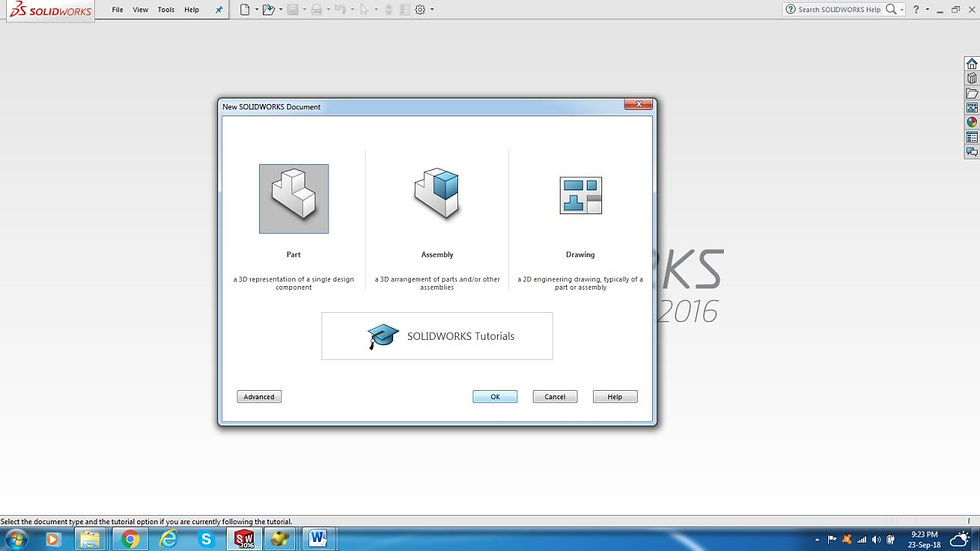Expand the New document dropdown arrow
Screen dimensions: 980x551
pos(256,9)
